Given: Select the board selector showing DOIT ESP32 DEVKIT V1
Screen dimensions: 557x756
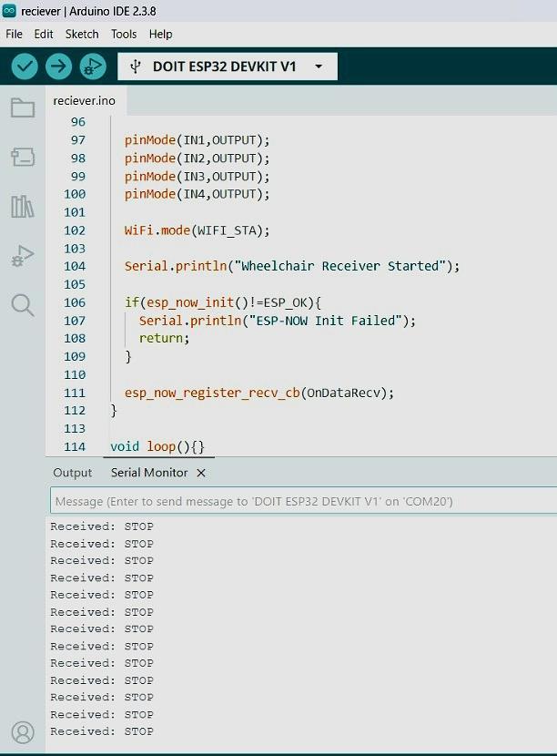Looking at the screenshot, I should [228, 66].
